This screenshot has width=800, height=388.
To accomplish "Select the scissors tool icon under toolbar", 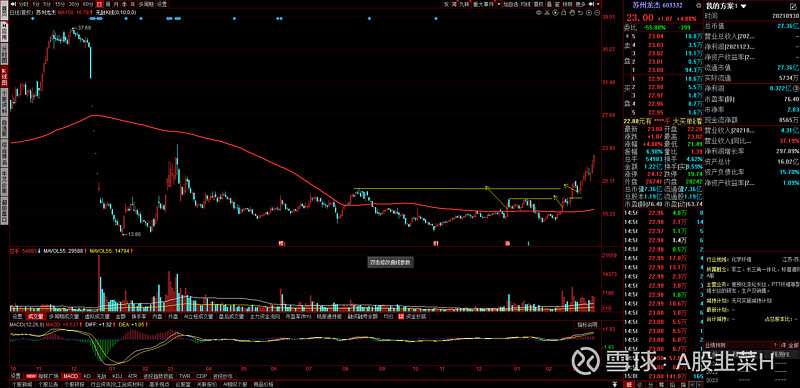I will pyautogui.click(x=546, y=12).
